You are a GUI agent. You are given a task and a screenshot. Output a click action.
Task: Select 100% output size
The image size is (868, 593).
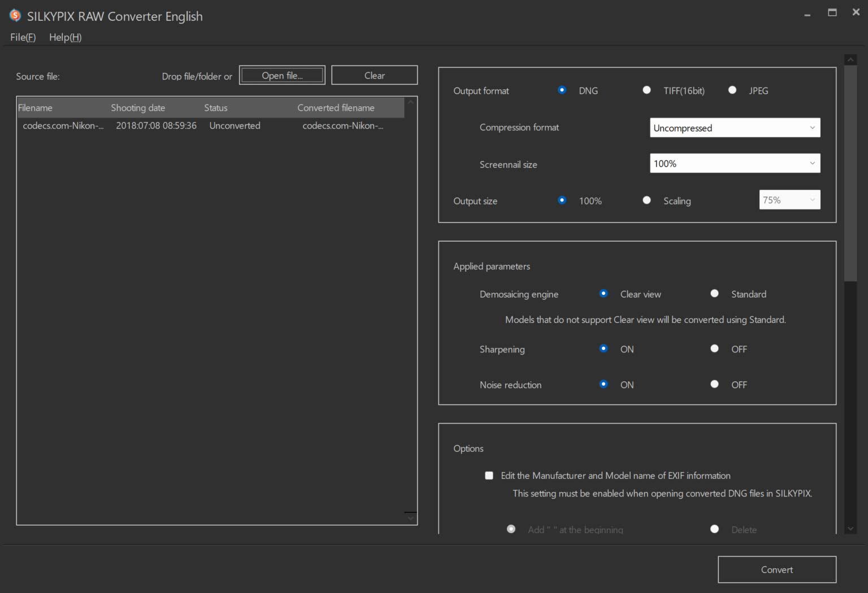click(562, 200)
